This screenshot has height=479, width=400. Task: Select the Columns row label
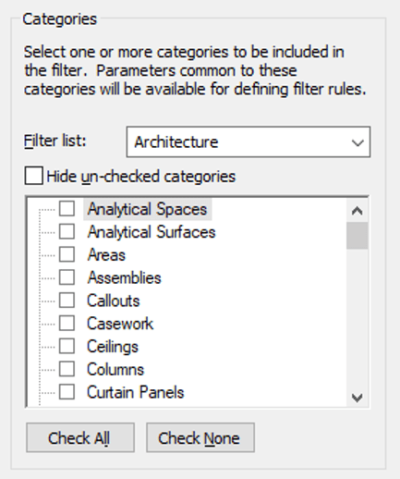[x=115, y=369]
